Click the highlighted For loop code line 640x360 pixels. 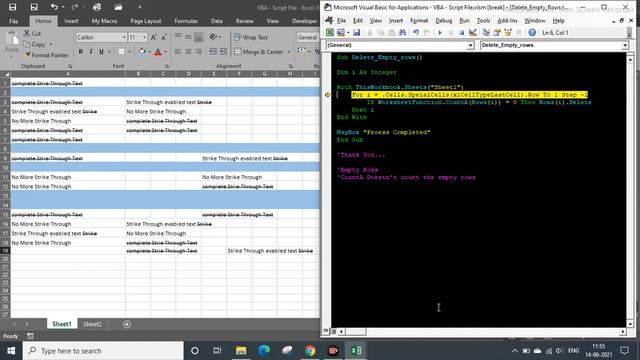469,95
